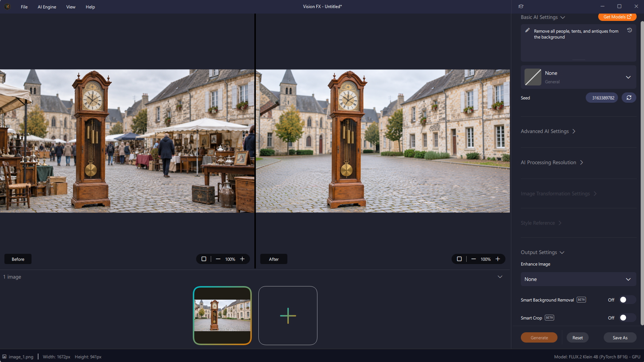
Task: Zoom in on the Before pane
Action: pyautogui.click(x=242, y=259)
